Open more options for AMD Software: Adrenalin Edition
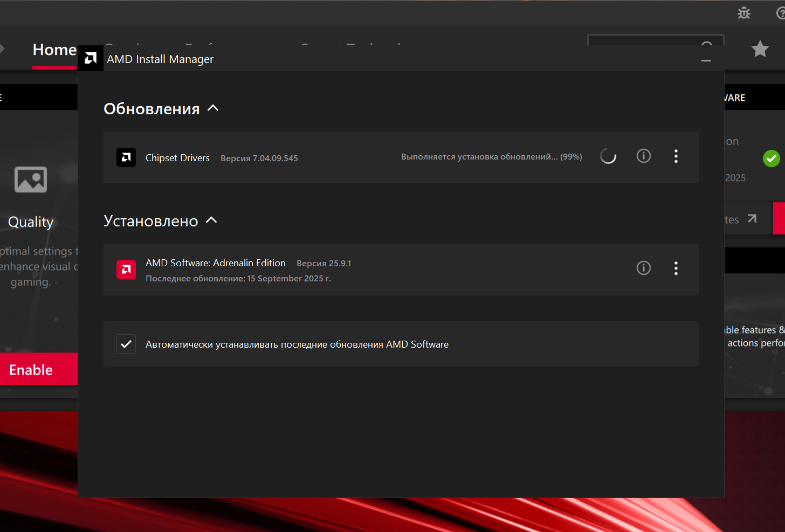Screen dimensions: 785x532 676,268
